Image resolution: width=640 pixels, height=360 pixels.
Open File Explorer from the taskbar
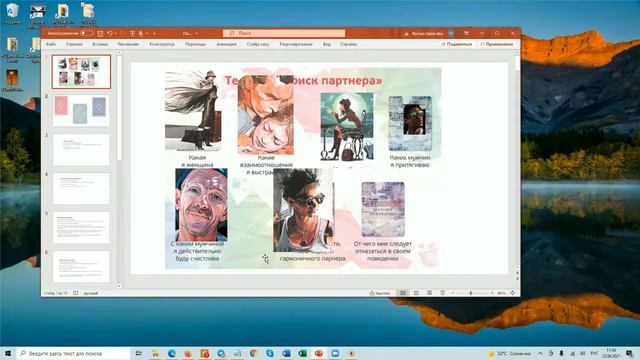coord(156,353)
